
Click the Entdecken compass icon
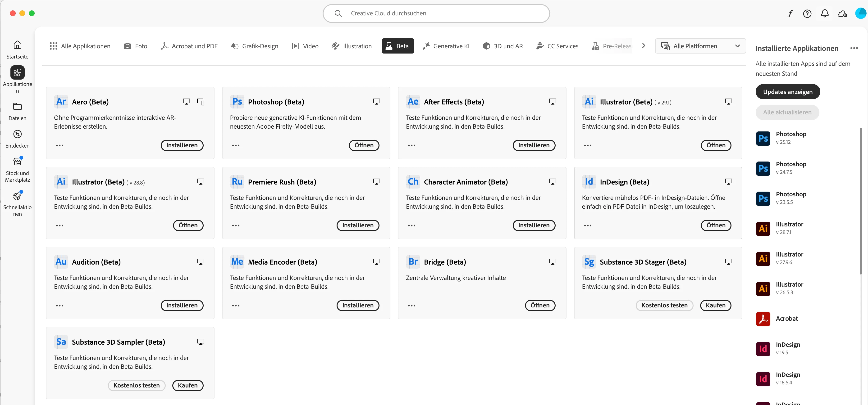coord(18,134)
